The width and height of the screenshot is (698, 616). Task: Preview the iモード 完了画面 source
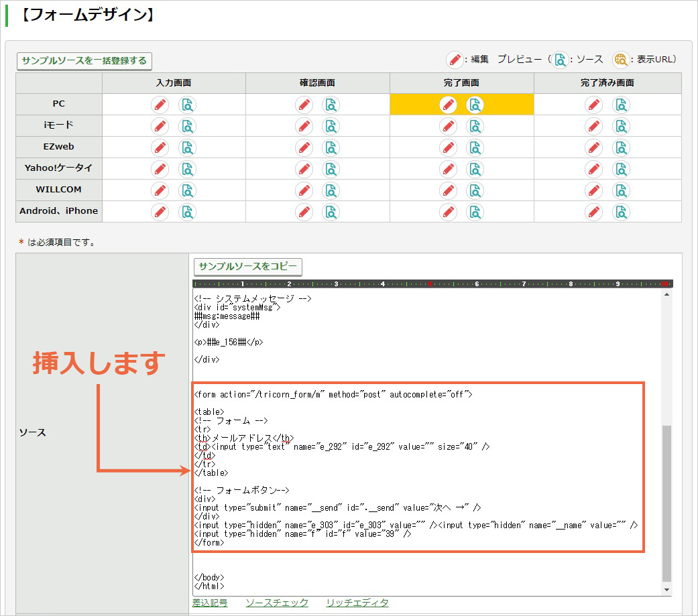click(475, 127)
